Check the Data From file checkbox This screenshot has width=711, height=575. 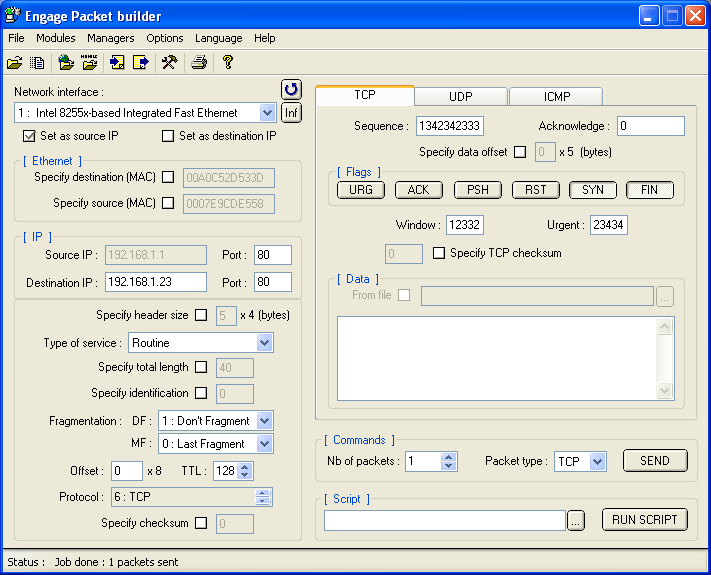pyautogui.click(x=404, y=295)
